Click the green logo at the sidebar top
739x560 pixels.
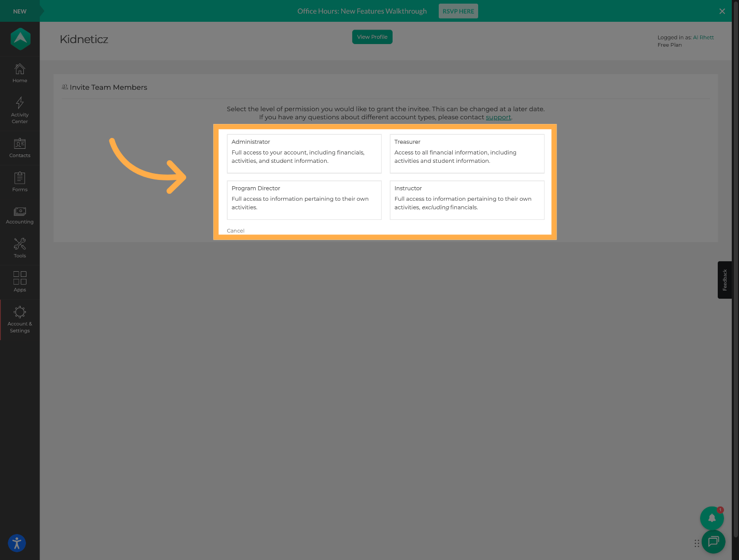pos(20,39)
